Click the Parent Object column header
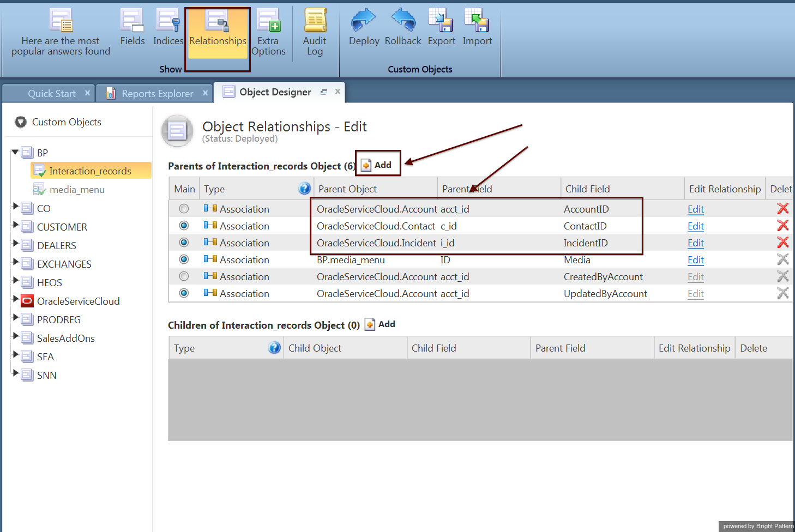Image resolution: width=795 pixels, height=532 pixels. 376,189
